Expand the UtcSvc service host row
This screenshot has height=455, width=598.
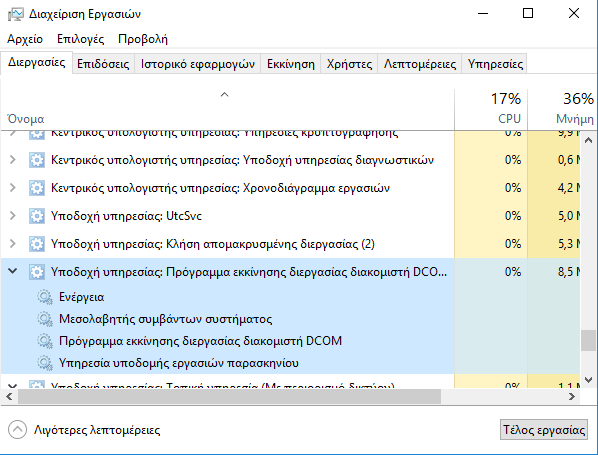click(13, 215)
